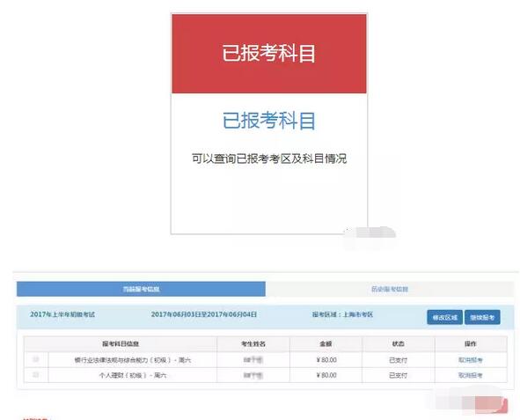Screen dimensions: 520x420
Task: Switch to the 历史报考信息 tab
Action: [390, 289]
